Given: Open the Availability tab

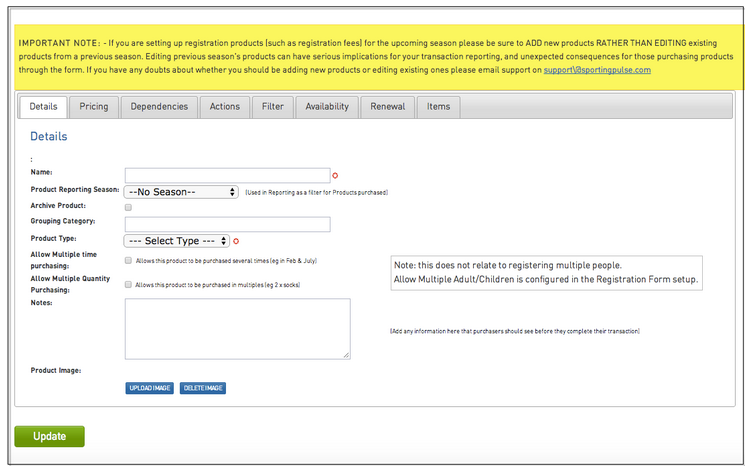Looking at the screenshot, I should coord(327,106).
